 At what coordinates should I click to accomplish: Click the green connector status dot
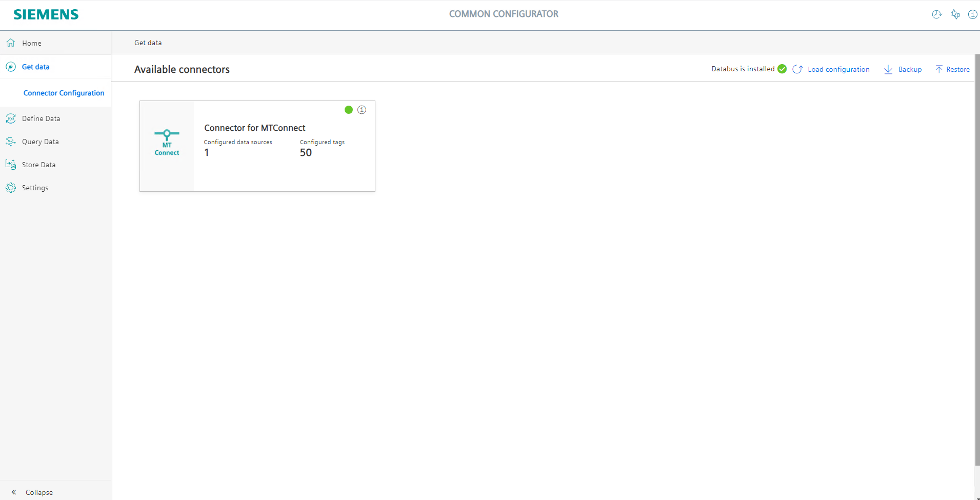[349, 110]
